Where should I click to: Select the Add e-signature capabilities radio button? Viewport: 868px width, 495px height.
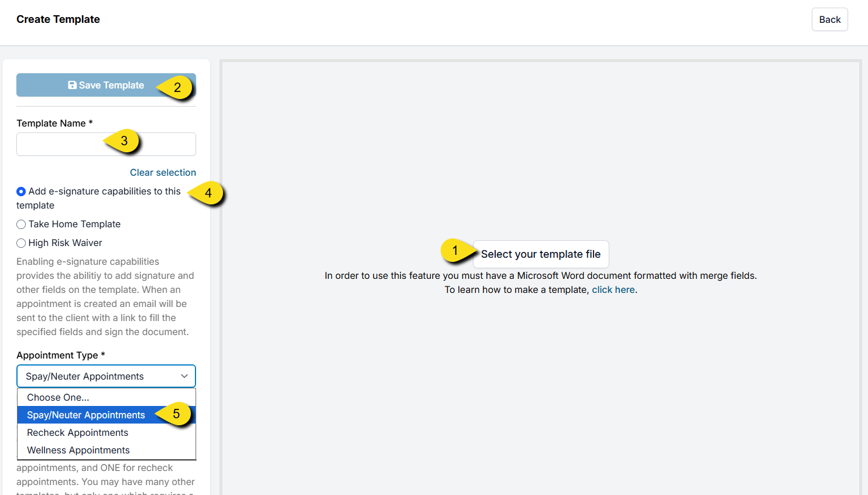[x=21, y=192]
